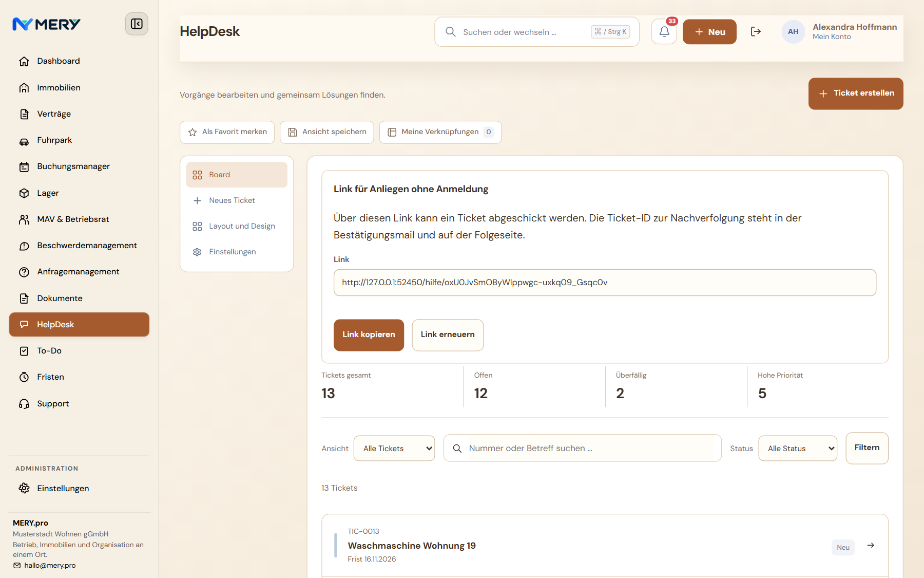Click the anonymous ticket link URL field

click(x=605, y=283)
